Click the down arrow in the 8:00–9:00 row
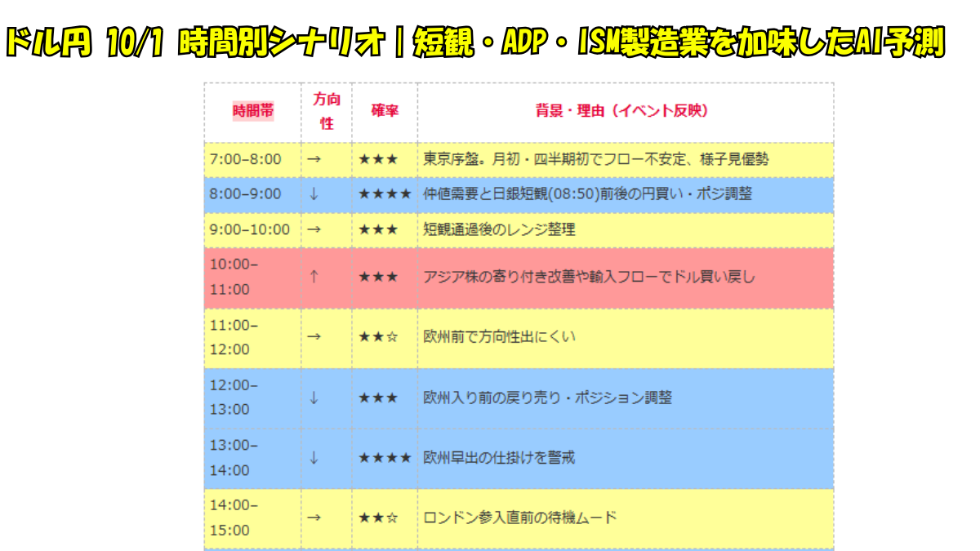This screenshot has height=551, width=980. click(x=314, y=194)
